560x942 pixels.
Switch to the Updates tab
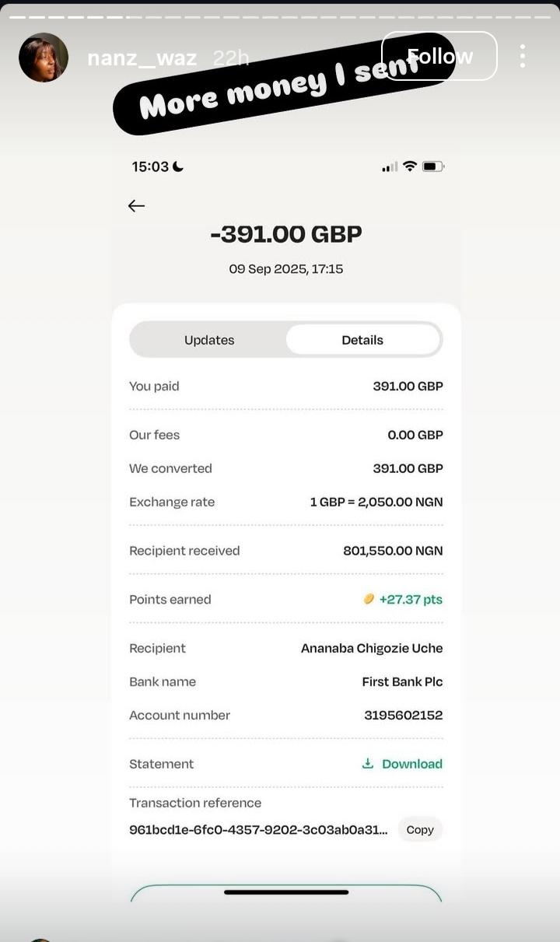(209, 340)
